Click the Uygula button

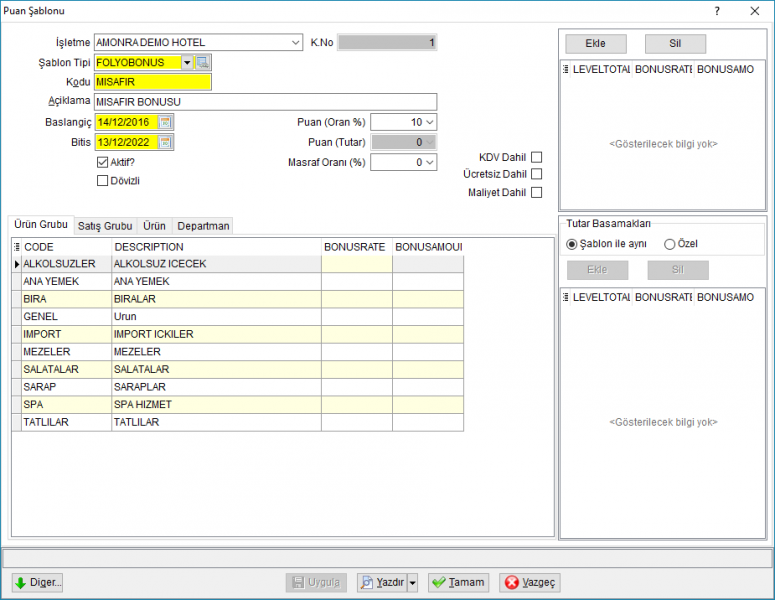click(316, 582)
